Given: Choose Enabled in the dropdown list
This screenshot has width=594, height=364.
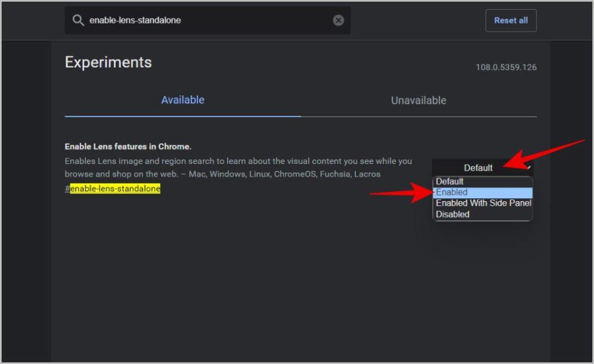Looking at the screenshot, I should click(482, 192).
